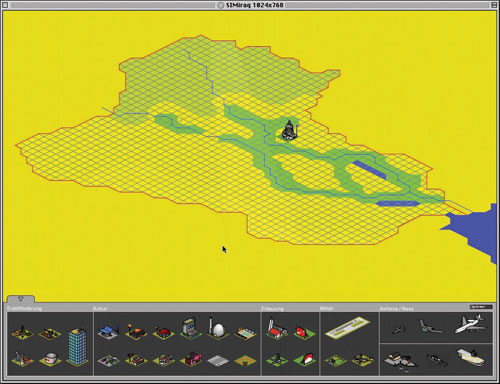Select the airstrip runway in Militär
The image size is (500, 384).
pyautogui.click(x=347, y=328)
